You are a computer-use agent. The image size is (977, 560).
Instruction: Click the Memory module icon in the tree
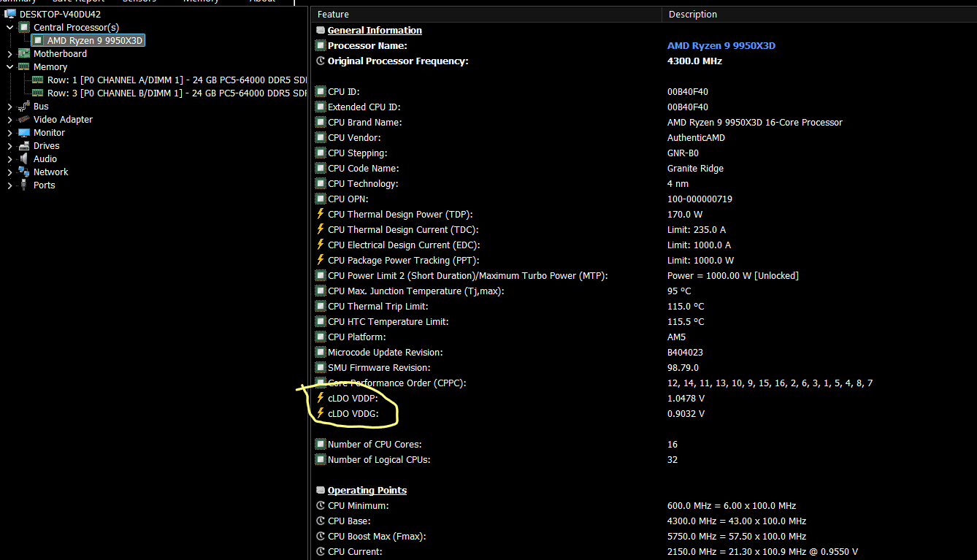pyautogui.click(x=24, y=66)
